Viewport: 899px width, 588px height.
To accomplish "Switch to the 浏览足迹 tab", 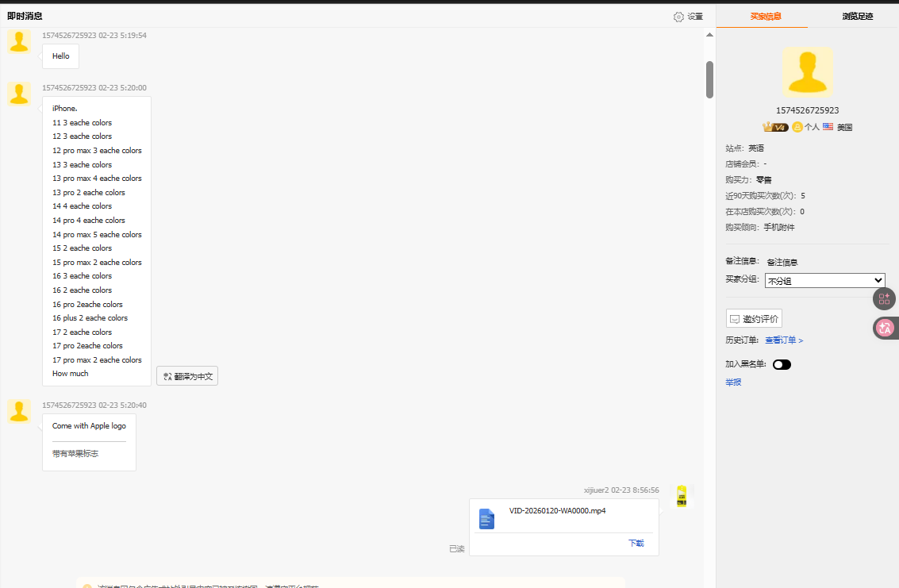I will [857, 16].
